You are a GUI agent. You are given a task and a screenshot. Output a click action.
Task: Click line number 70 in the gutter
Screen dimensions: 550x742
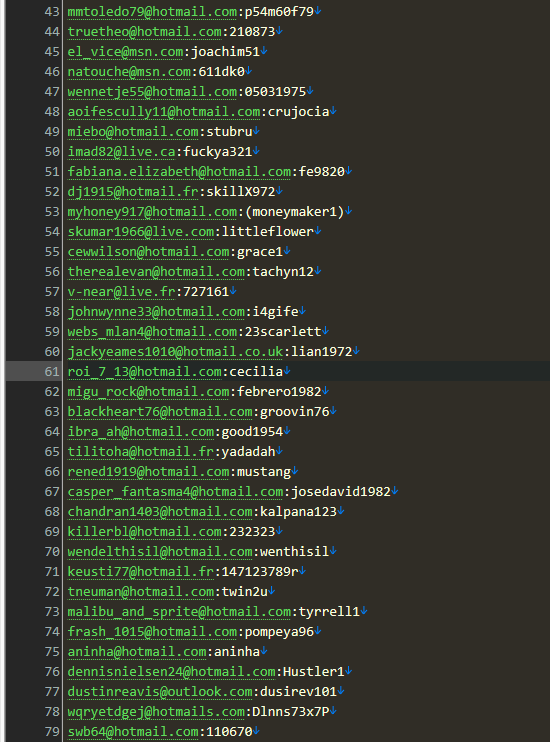(52, 552)
